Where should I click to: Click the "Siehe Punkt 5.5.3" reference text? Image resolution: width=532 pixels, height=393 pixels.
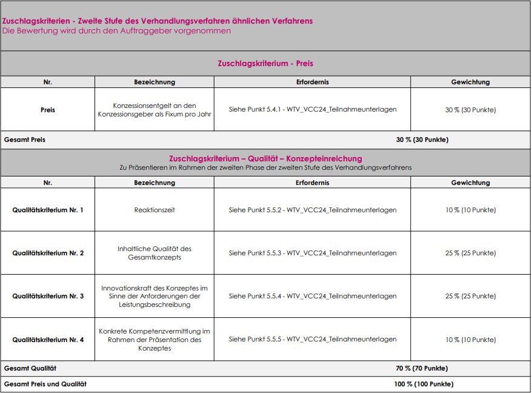tap(313, 253)
